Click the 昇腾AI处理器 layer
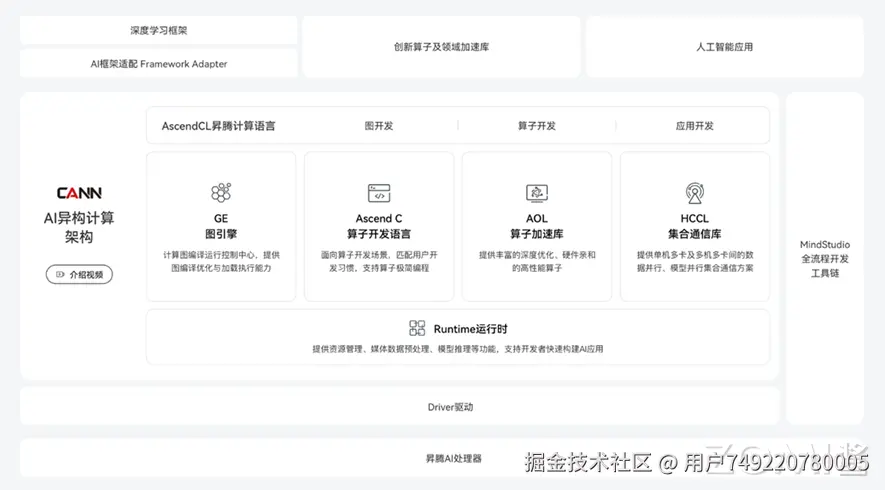Viewport: 885px width, 490px height. pos(441,458)
